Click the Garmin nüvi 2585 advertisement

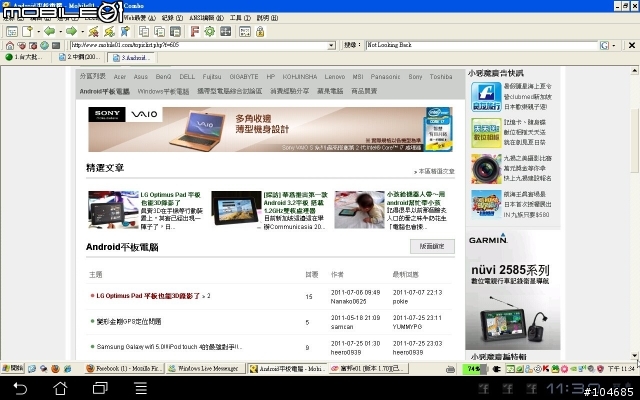513,290
